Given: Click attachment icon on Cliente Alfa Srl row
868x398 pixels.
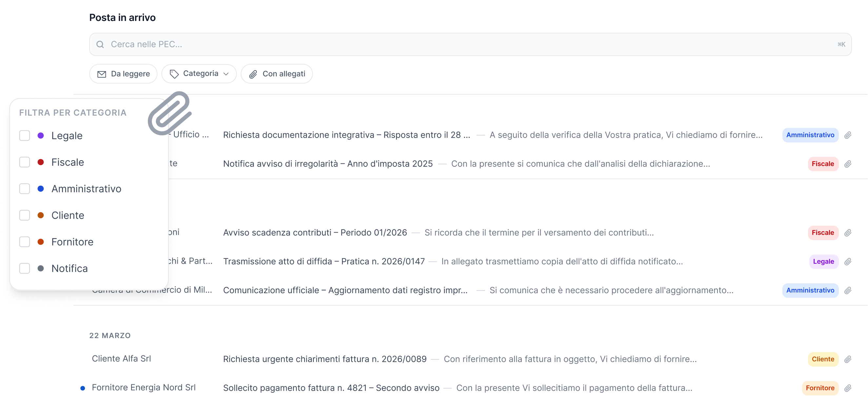Looking at the screenshot, I should click(x=848, y=359).
